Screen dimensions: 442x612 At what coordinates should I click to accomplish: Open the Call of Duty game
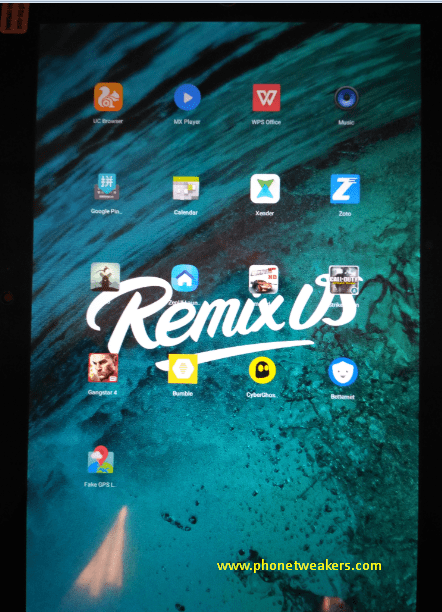pos(344,280)
